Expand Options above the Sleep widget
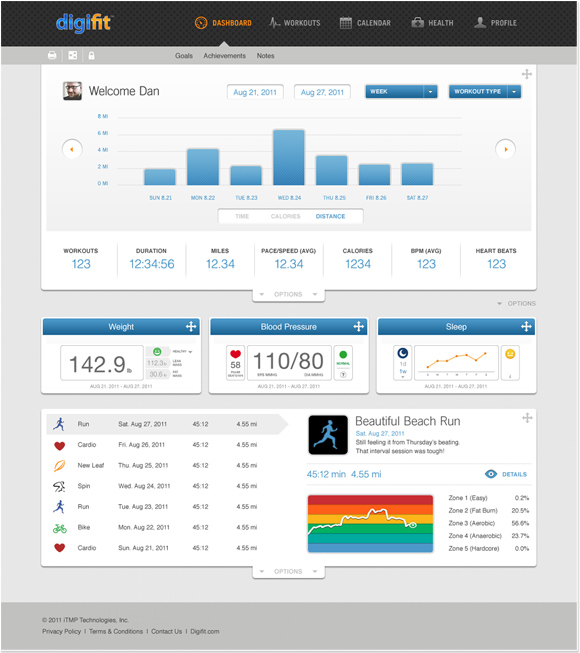580x653 pixels. [517, 304]
